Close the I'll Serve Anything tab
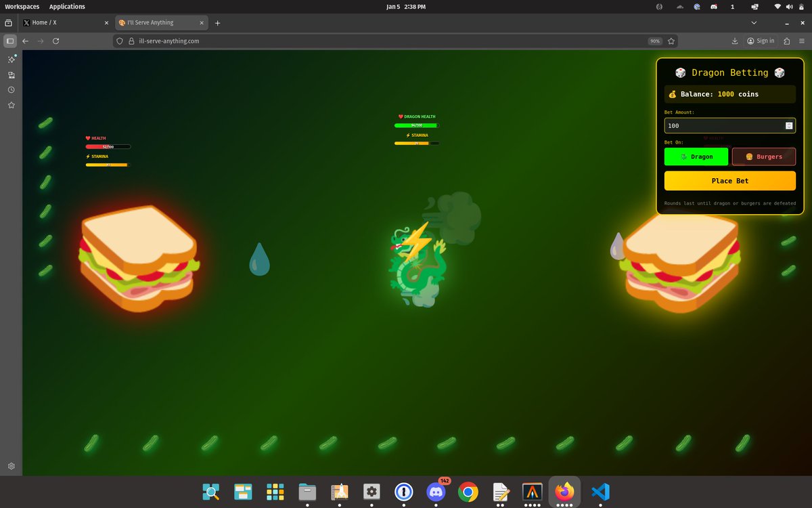Image resolution: width=812 pixels, height=508 pixels. tap(200, 22)
